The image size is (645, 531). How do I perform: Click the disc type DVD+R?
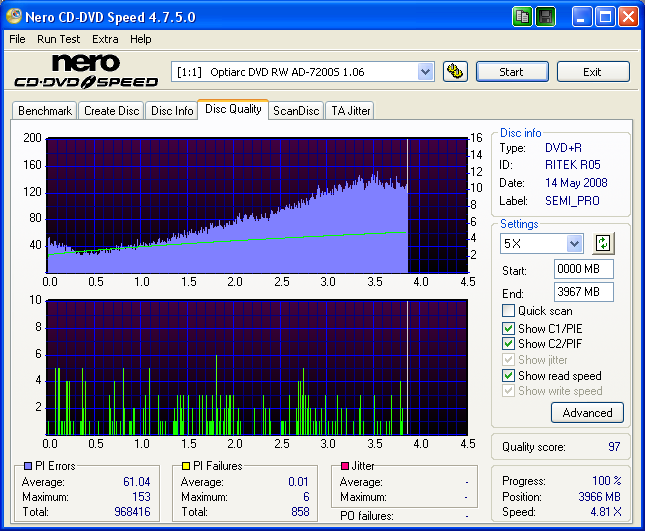(x=563, y=148)
